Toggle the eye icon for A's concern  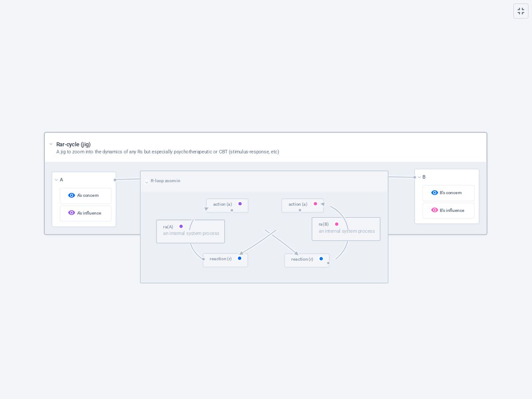71,196
